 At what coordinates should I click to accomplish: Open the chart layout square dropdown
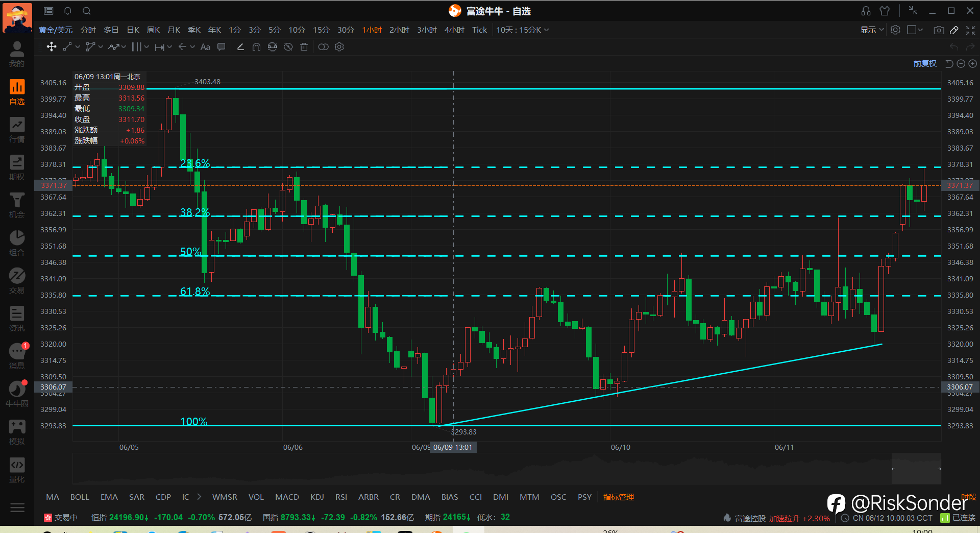point(915,30)
